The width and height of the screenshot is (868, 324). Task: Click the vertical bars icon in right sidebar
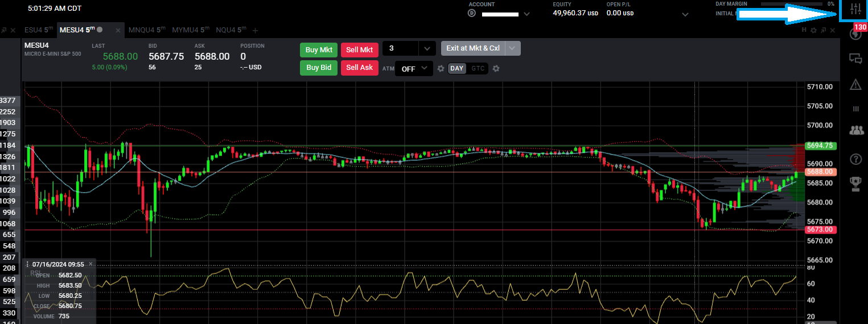pos(855,109)
